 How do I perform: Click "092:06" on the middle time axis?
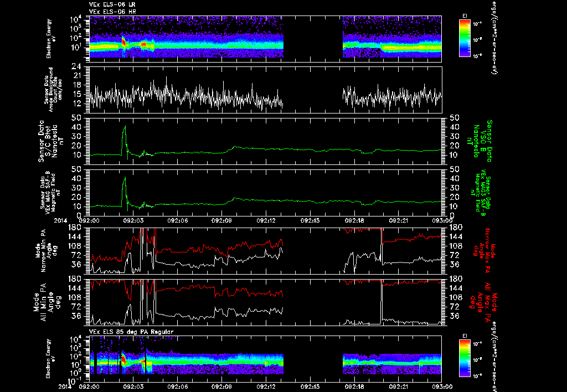coord(178,220)
